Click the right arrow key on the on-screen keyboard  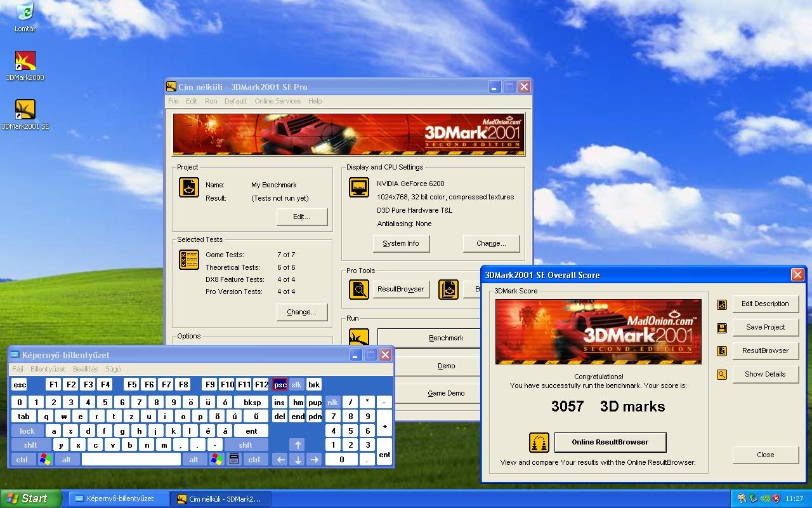[314, 459]
